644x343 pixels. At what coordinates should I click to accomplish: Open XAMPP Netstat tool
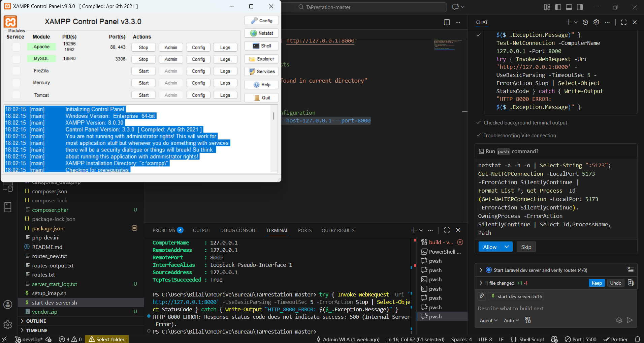click(x=261, y=33)
